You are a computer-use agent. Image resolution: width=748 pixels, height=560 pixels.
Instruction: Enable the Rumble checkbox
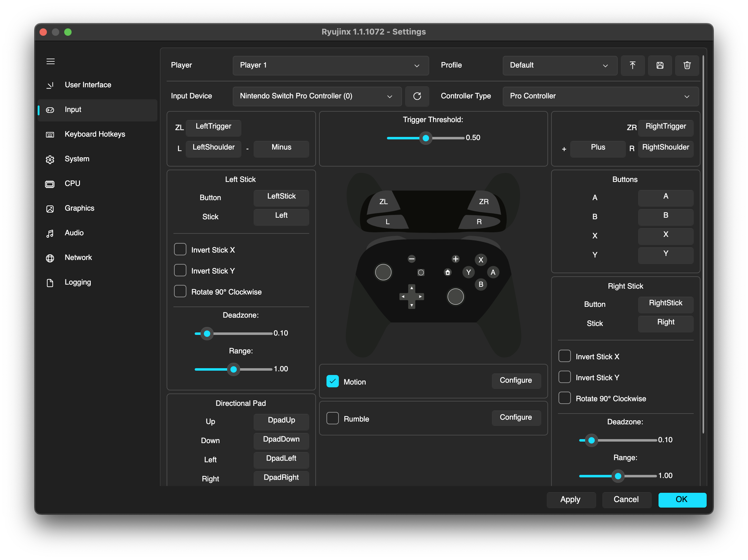pos(332,418)
